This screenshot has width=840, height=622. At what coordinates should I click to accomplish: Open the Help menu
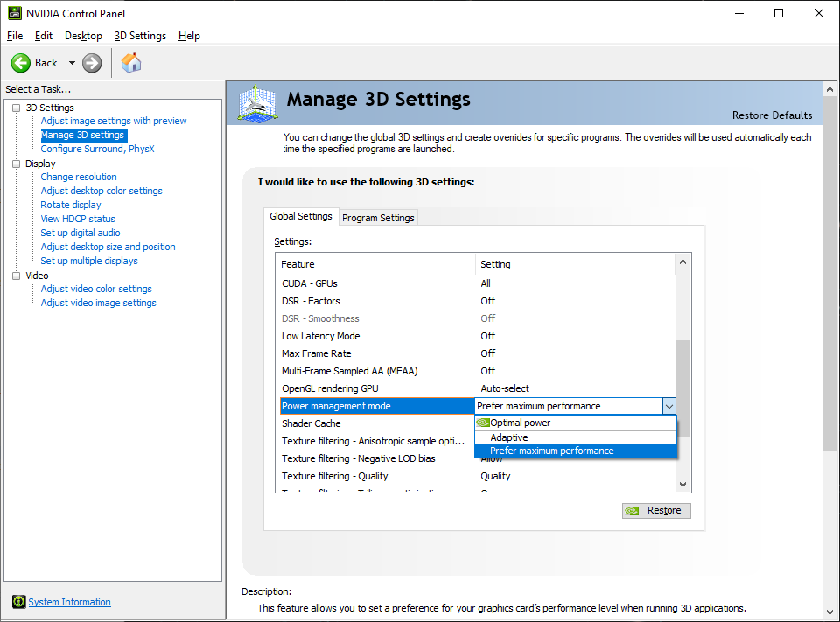[x=189, y=36]
